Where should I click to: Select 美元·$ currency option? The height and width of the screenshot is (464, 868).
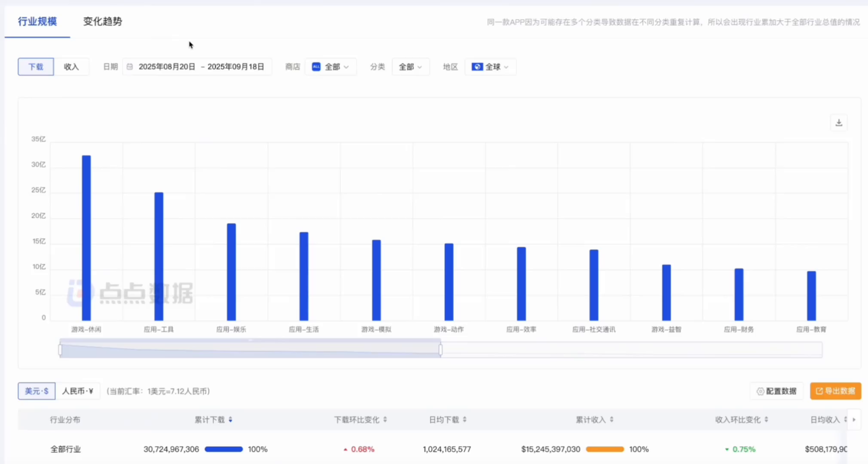tap(37, 391)
